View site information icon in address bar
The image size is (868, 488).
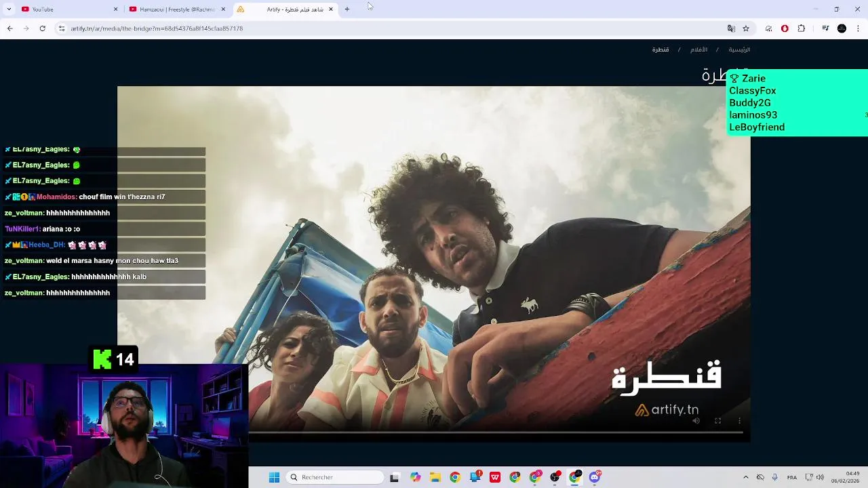(x=62, y=28)
